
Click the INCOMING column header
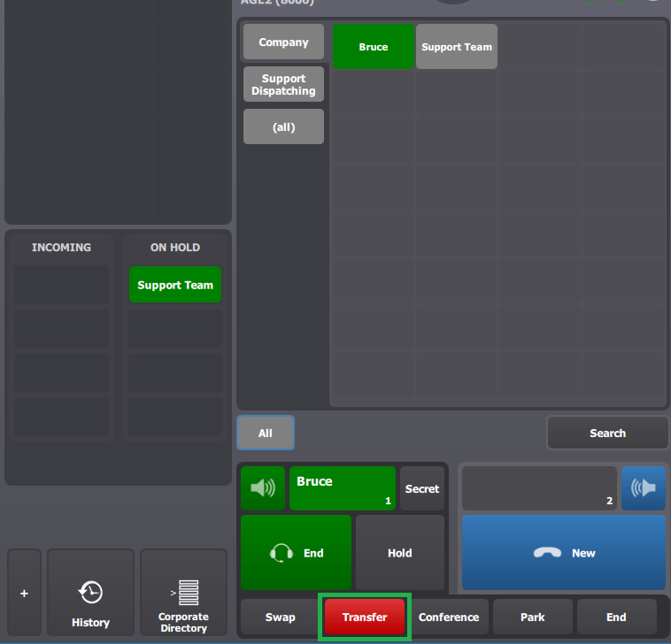point(61,247)
